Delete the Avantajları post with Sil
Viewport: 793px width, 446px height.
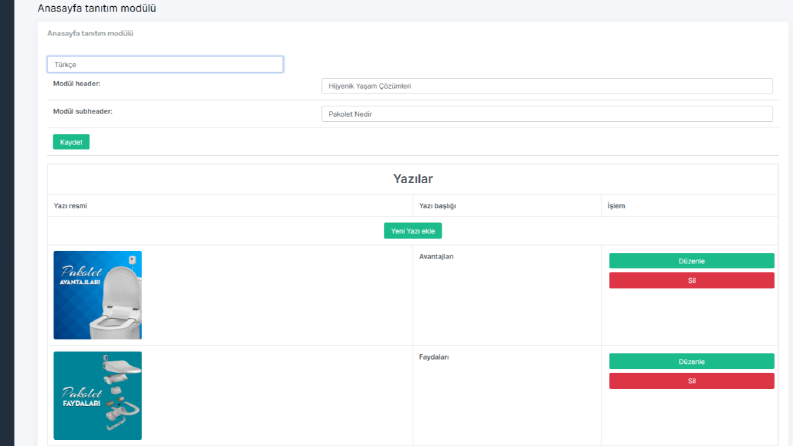(x=691, y=280)
